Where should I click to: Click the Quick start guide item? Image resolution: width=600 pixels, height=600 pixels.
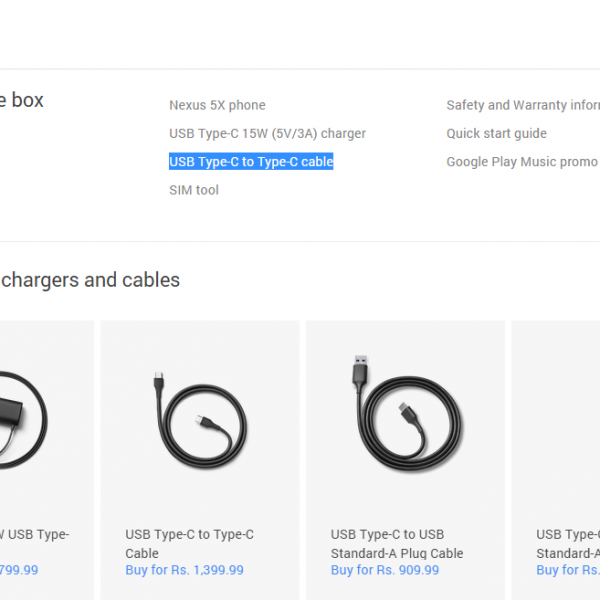click(x=496, y=133)
